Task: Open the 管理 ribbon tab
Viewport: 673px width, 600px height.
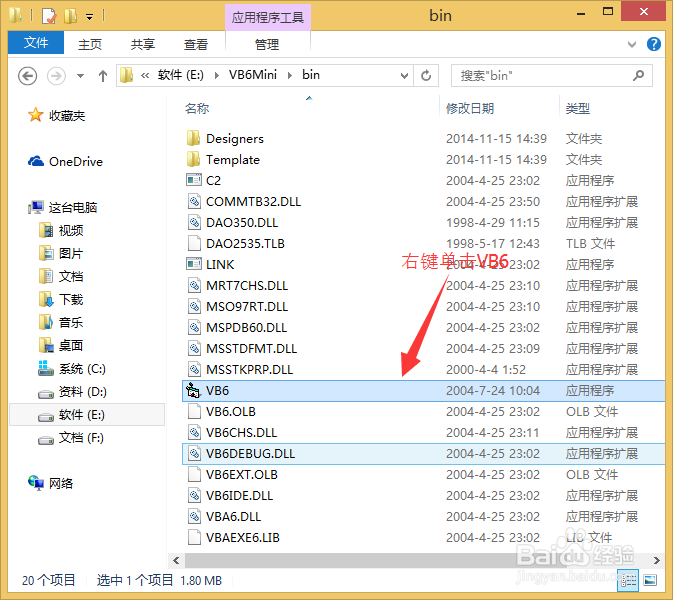Action: (x=267, y=44)
